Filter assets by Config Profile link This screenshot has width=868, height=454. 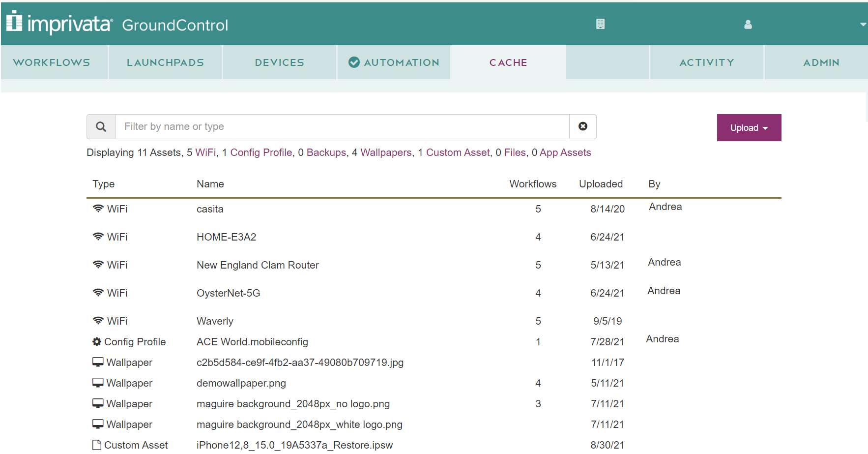[x=261, y=152]
